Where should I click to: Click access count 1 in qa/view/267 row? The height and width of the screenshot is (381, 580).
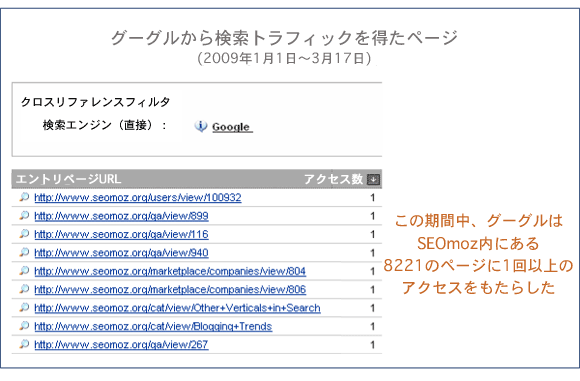coord(372,345)
